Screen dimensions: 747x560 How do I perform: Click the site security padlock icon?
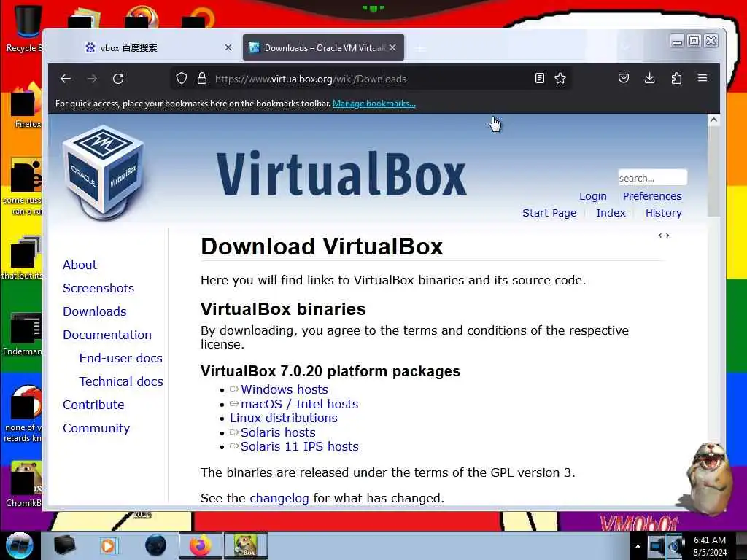[x=202, y=78]
